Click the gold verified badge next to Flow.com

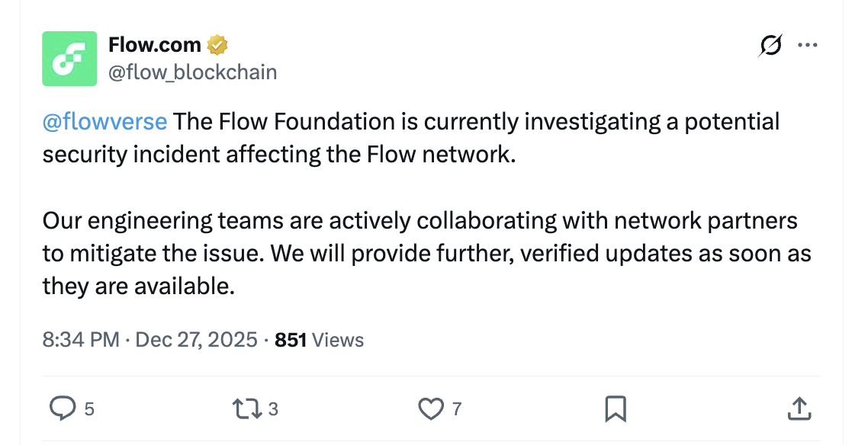click(217, 44)
